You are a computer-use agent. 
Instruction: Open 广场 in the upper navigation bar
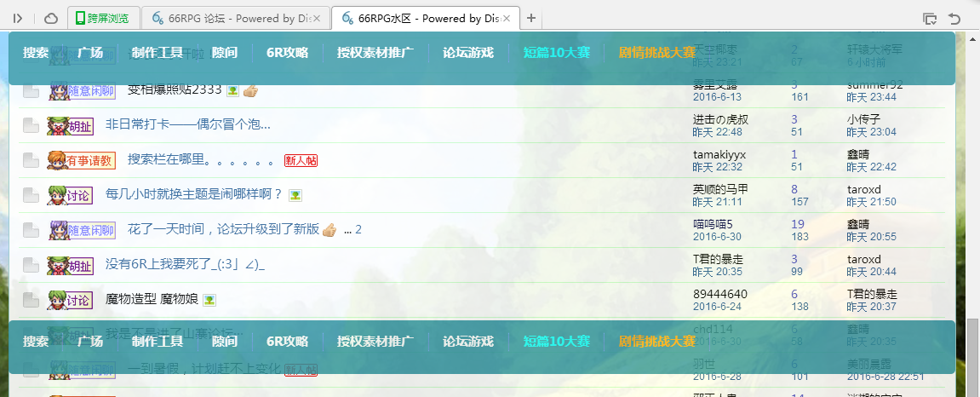pos(90,53)
